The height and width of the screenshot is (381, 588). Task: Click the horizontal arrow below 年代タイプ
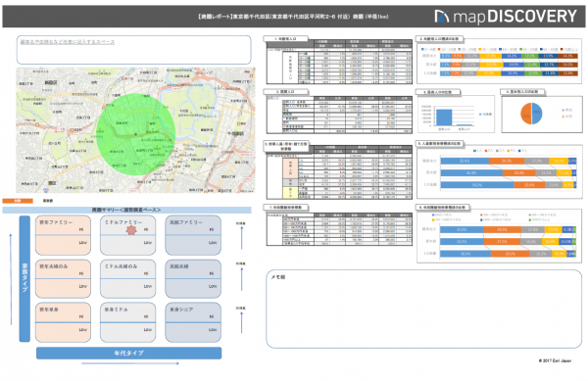point(130,363)
